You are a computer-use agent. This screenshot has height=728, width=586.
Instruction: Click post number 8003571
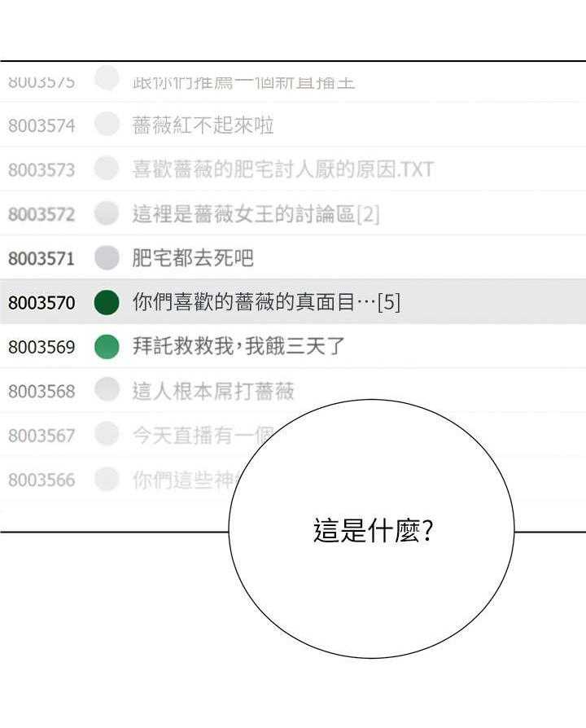(42, 259)
